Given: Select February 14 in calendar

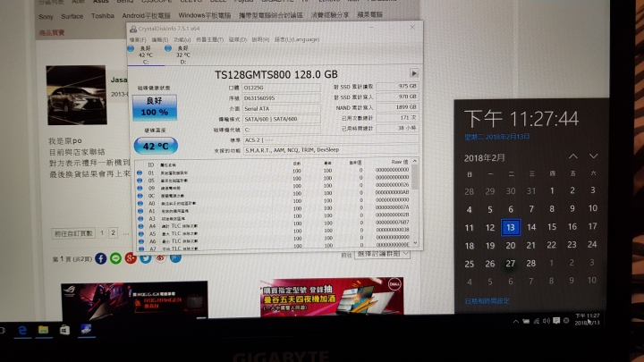Looking at the screenshot, I should 531,227.
